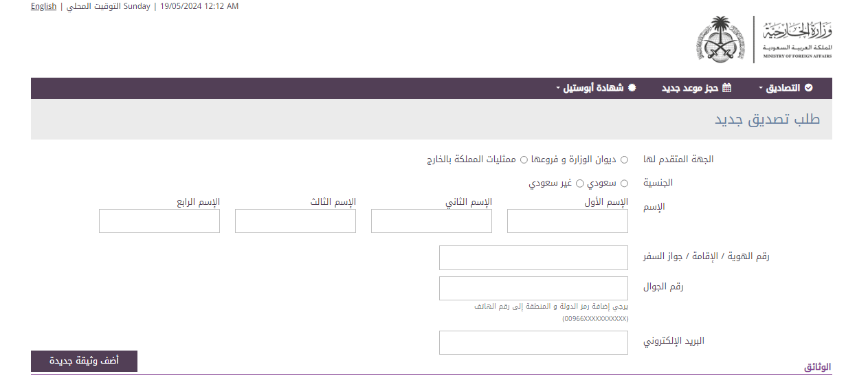Screen dimensions: 868x376
Task: Click the Ministry of Foreign Affairs wordmark
Action: click(x=797, y=41)
